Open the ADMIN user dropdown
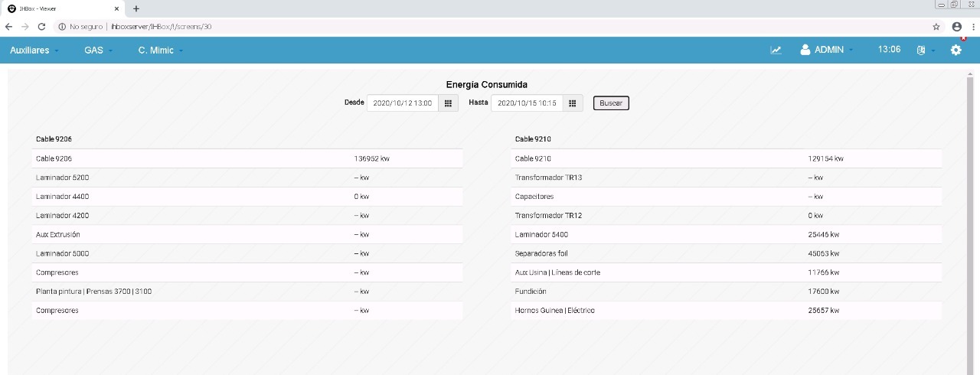980x375 pixels. 827,50
